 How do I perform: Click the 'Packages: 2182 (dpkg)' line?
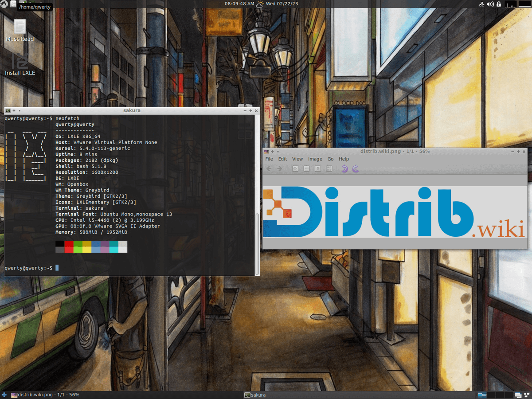pos(87,160)
